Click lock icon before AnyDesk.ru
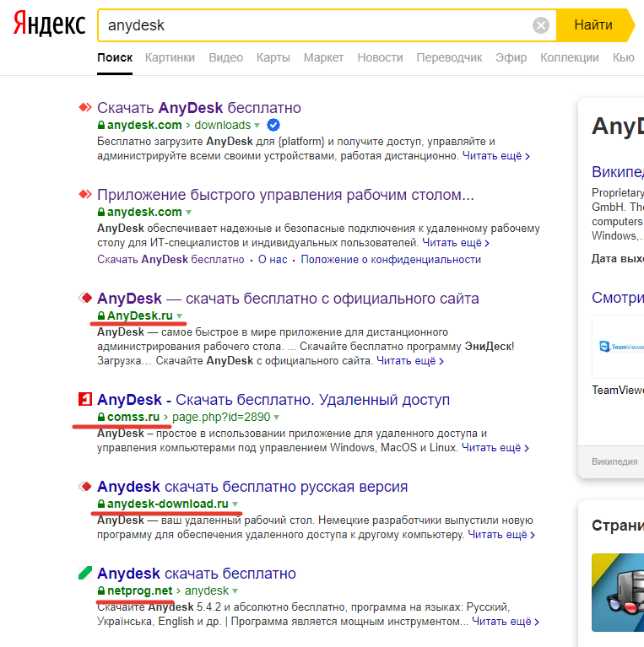Image resolution: width=644 pixels, height=647 pixels. [101, 315]
